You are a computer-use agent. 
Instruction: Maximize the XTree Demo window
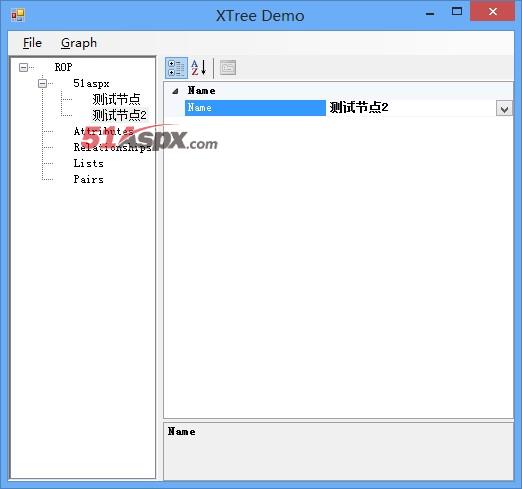pyautogui.click(x=457, y=12)
